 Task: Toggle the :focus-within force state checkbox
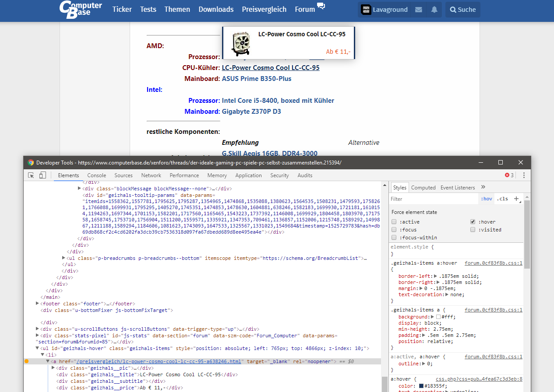click(x=394, y=238)
